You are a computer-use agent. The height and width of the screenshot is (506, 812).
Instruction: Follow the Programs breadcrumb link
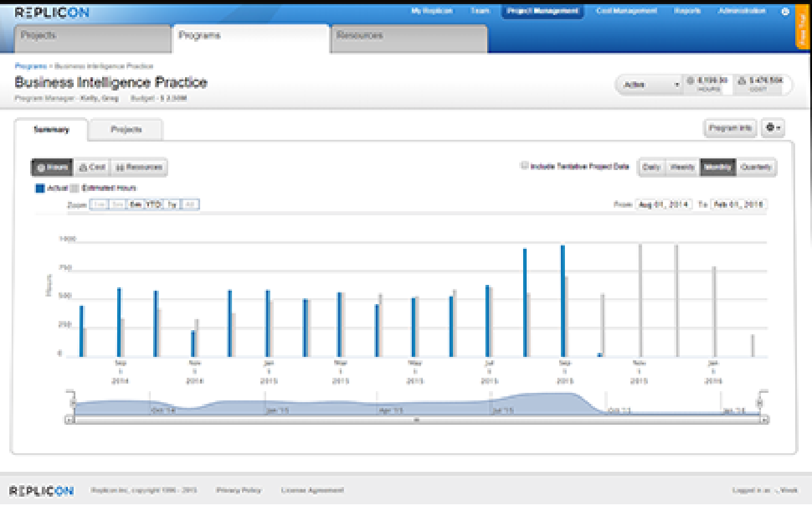31,66
